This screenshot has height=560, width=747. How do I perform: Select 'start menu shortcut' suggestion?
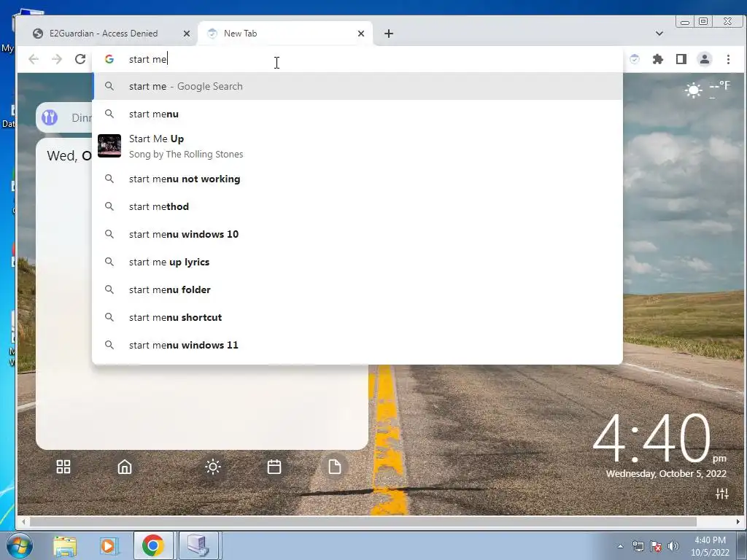tap(357, 317)
